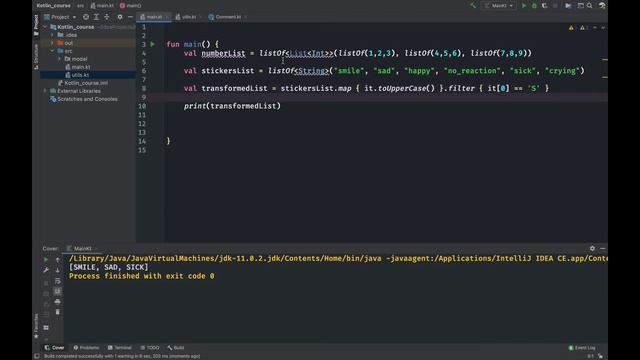Click the Collapse All icon in the Project panel
Viewport: 640px width, 360px height.
coord(107,17)
